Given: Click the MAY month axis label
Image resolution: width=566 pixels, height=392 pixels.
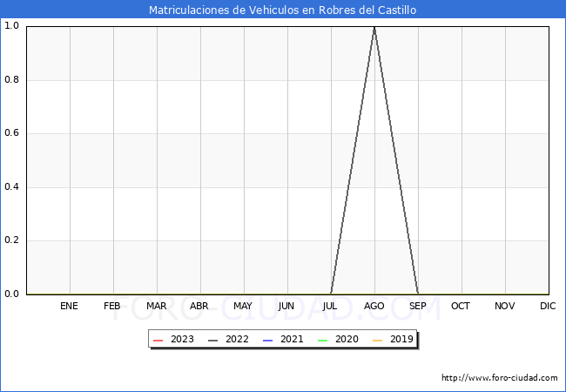Looking at the screenshot, I should [243, 306].
